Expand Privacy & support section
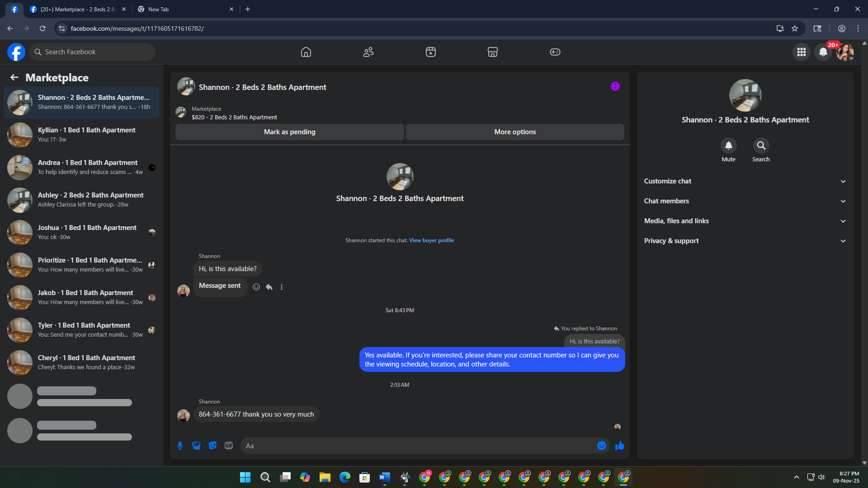This screenshot has width=868, height=488. [x=745, y=241]
